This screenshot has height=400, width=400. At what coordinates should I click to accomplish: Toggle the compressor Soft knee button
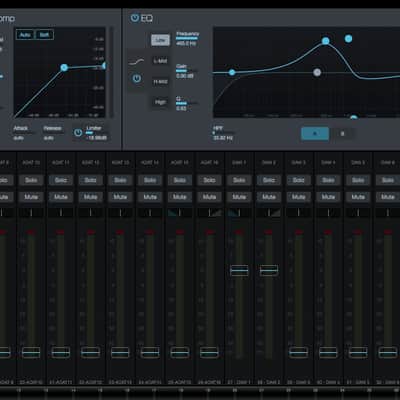[x=44, y=35]
